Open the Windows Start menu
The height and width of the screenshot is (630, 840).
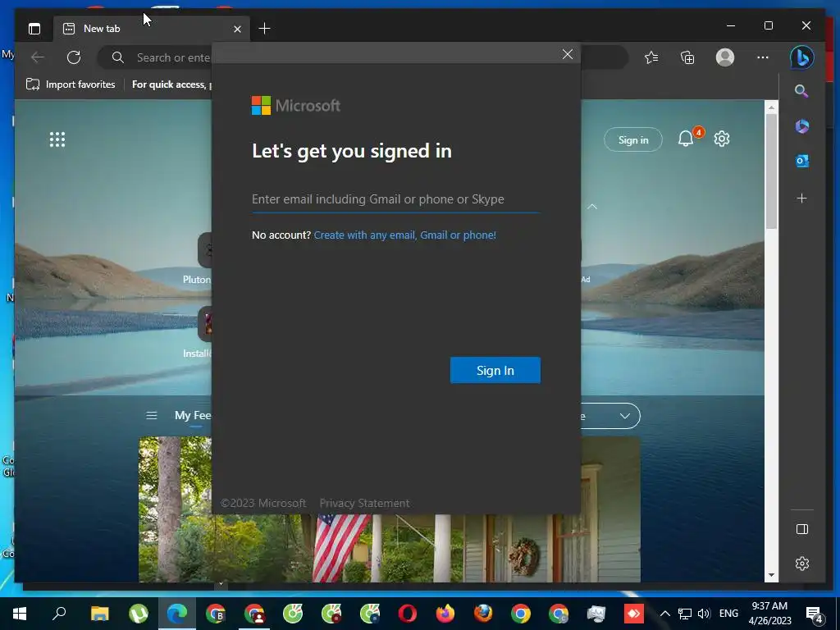coord(20,614)
